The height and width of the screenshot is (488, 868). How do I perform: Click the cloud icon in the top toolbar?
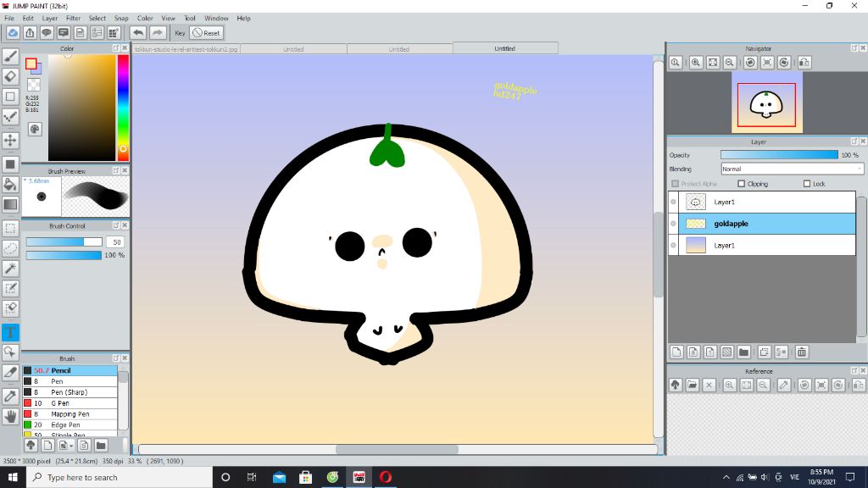click(x=13, y=33)
